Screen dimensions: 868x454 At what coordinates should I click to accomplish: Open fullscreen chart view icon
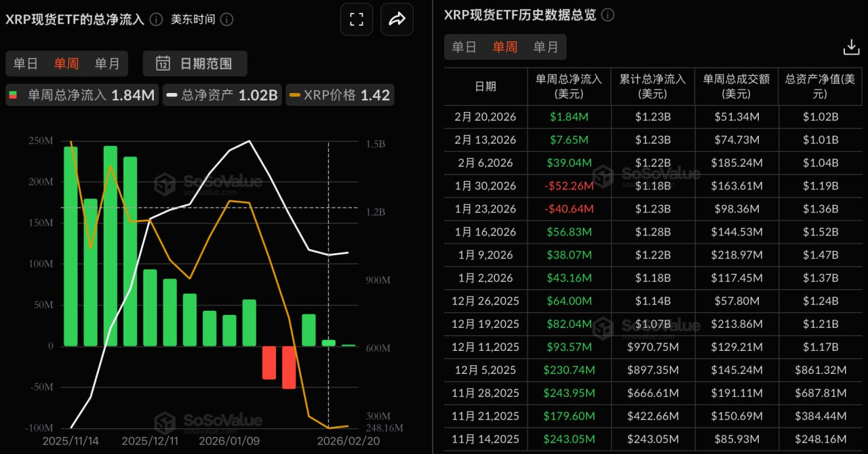click(356, 20)
